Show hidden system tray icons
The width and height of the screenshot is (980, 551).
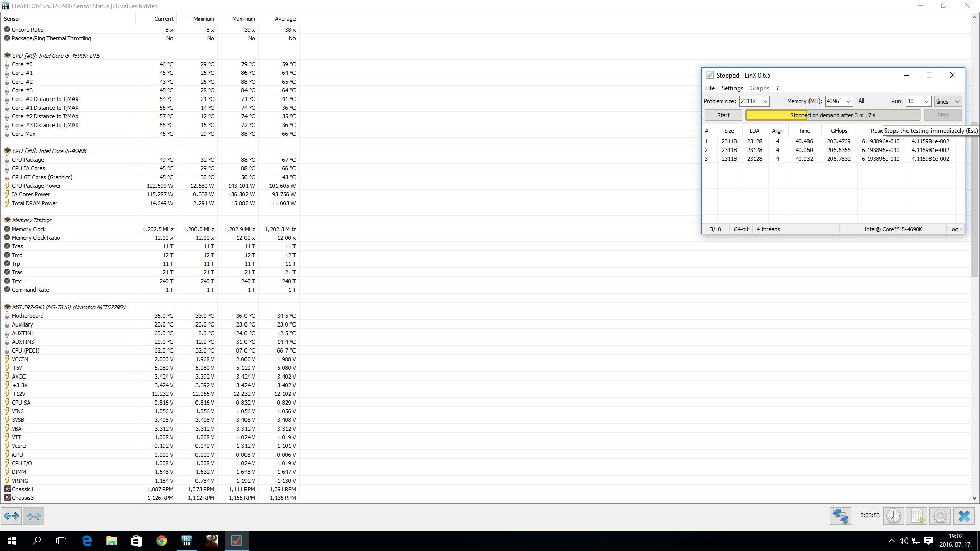pyautogui.click(x=891, y=541)
